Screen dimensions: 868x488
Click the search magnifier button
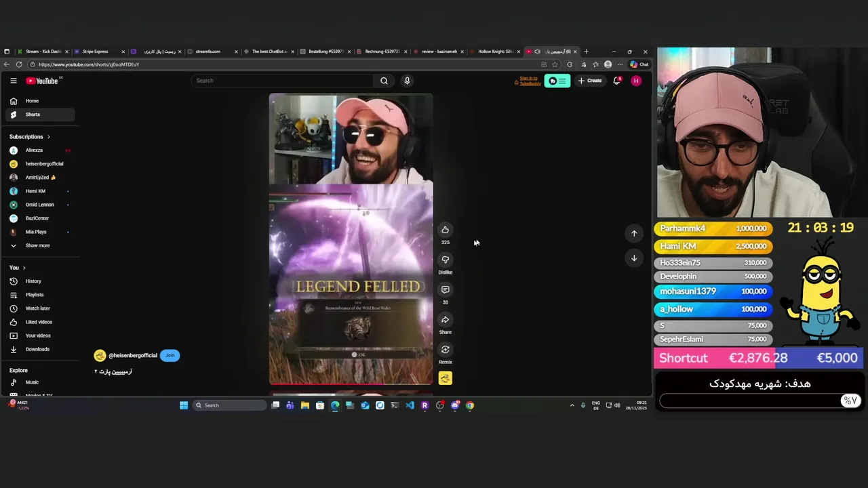click(384, 81)
